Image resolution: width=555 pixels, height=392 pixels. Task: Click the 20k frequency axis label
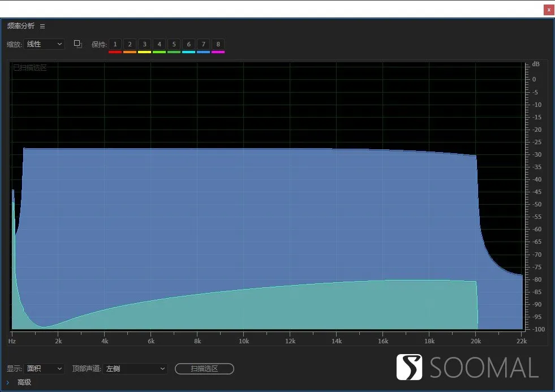pos(476,341)
